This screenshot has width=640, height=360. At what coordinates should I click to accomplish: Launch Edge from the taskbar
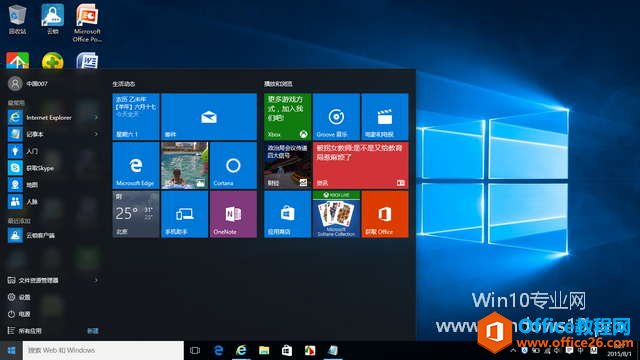[x=218, y=350]
